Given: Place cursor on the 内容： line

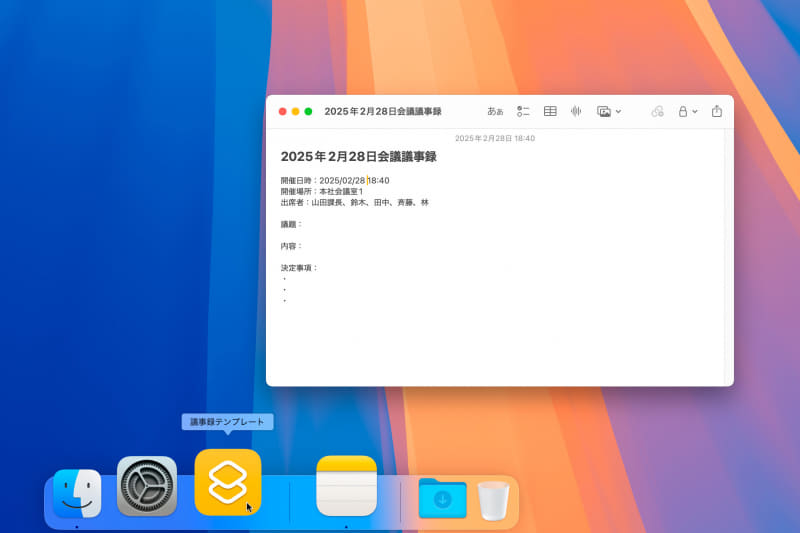Looking at the screenshot, I should [x=291, y=246].
